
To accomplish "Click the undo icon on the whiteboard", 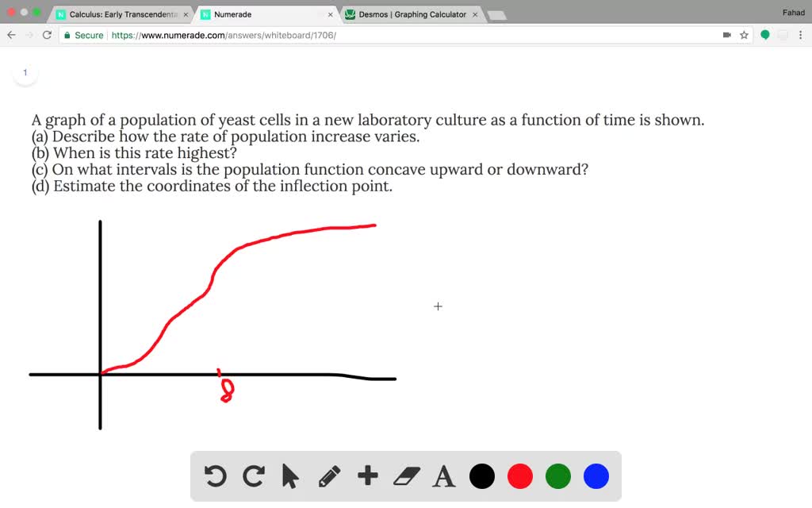I will coord(215,476).
